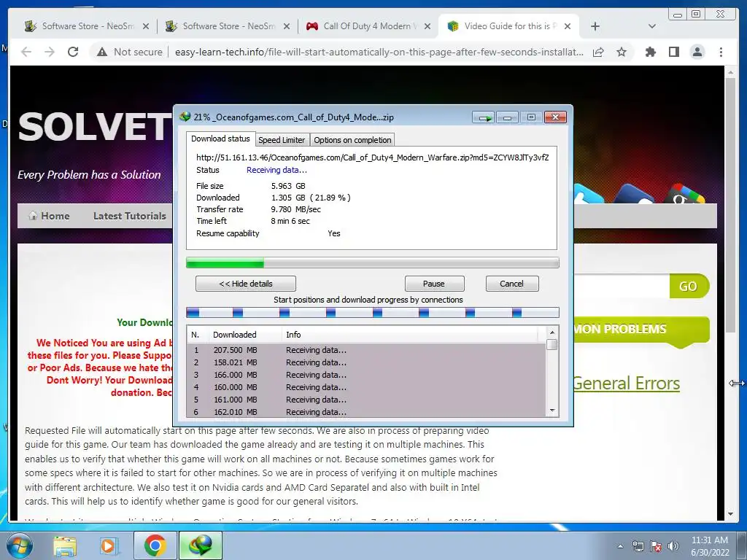Viewport: 747px width, 560px height.
Task: Launch Windows Media Player from taskbar
Action: (x=108, y=545)
